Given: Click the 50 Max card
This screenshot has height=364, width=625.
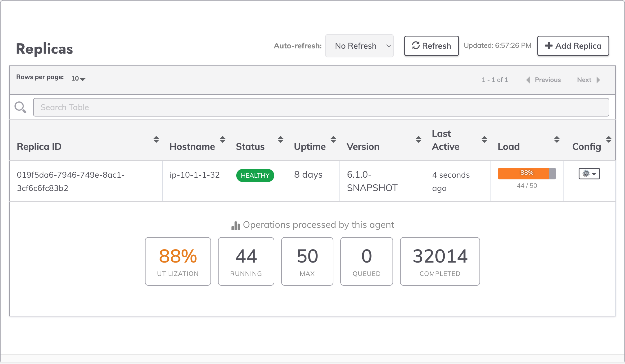Looking at the screenshot, I should pyautogui.click(x=307, y=261).
